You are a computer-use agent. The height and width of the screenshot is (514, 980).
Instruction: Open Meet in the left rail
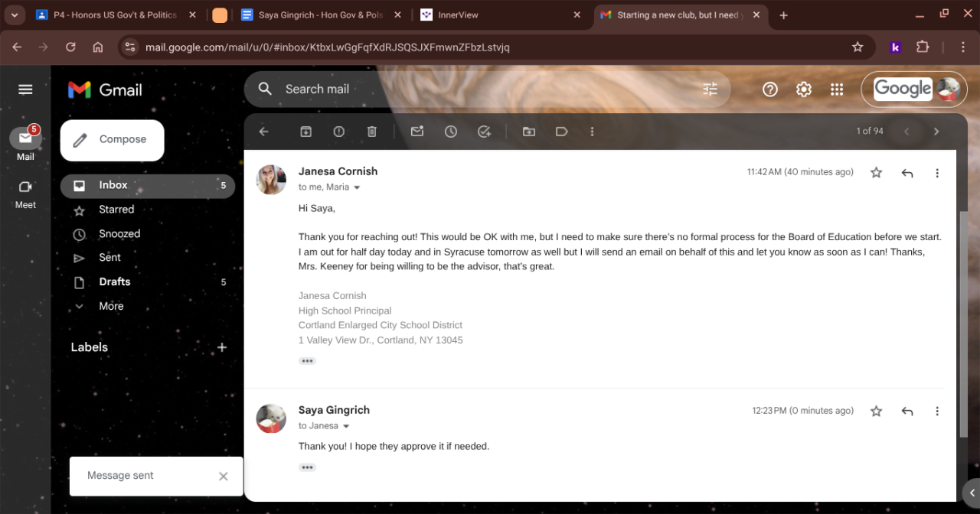[25, 194]
